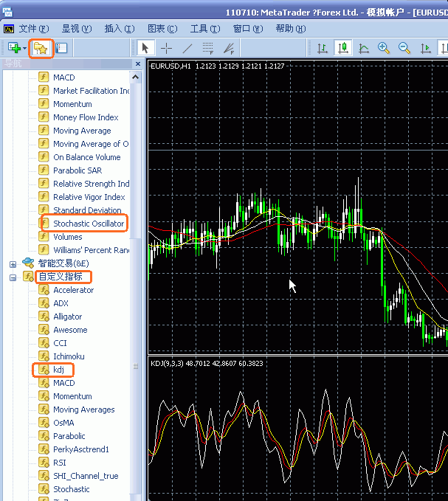
Task: Zoom out of the chart
Action: tap(404, 48)
